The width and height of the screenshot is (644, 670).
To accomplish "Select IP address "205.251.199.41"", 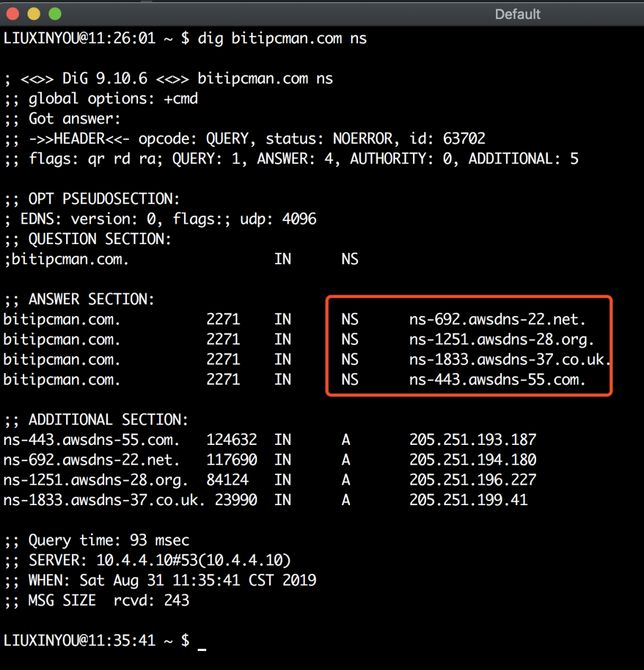I will point(469,501).
